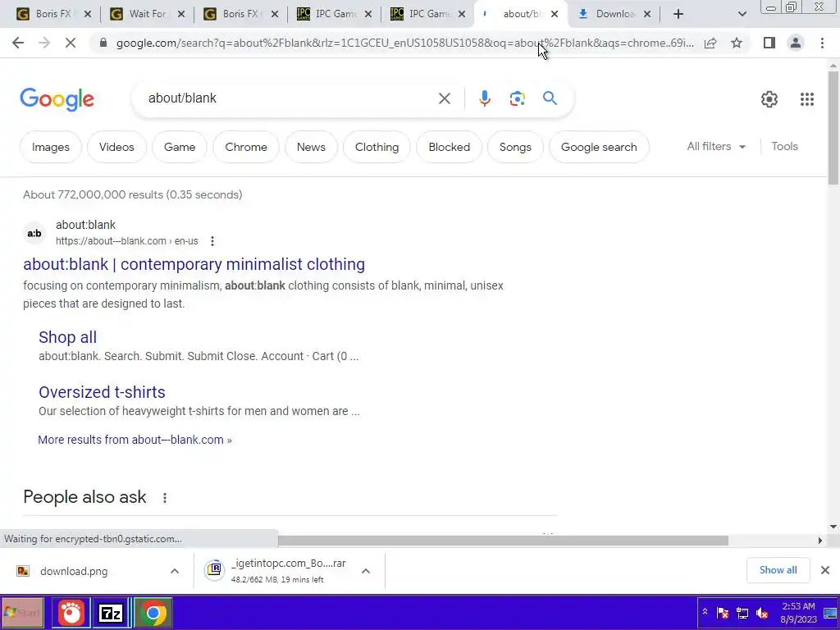The width and height of the screenshot is (840, 630).
Task: Open the Oversized t-shirts sitelink
Action: (x=102, y=392)
